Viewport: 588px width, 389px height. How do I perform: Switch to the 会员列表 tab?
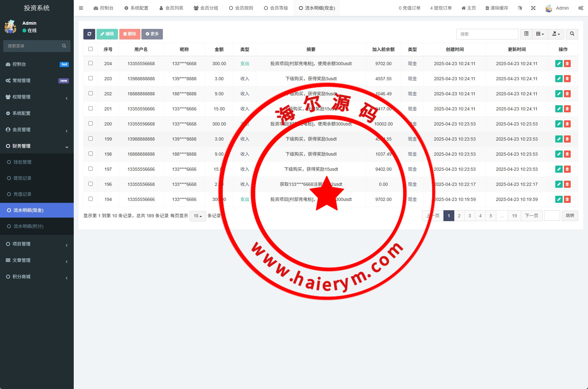click(172, 8)
